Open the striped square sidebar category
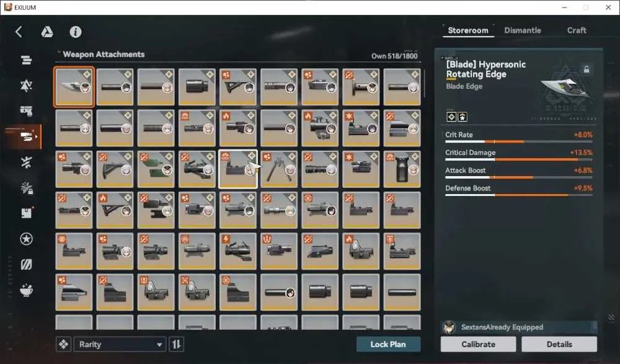 click(27, 264)
